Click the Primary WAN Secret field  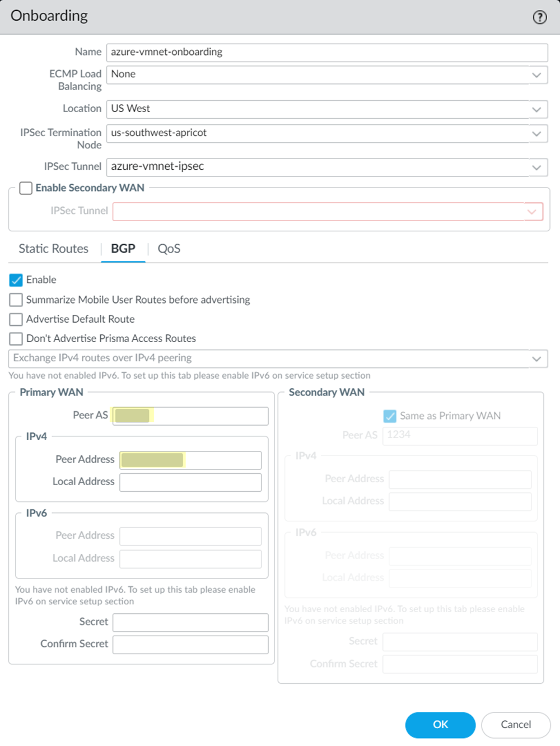190,622
